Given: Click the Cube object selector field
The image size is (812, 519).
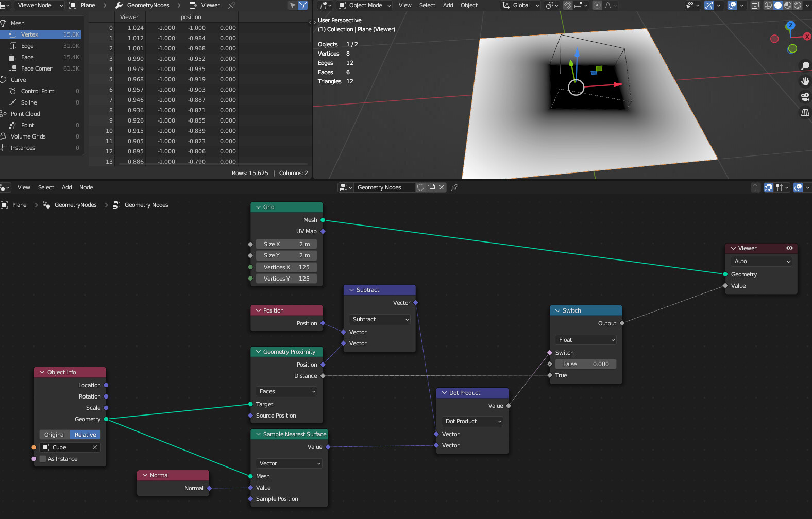Looking at the screenshot, I should coord(70,447).
